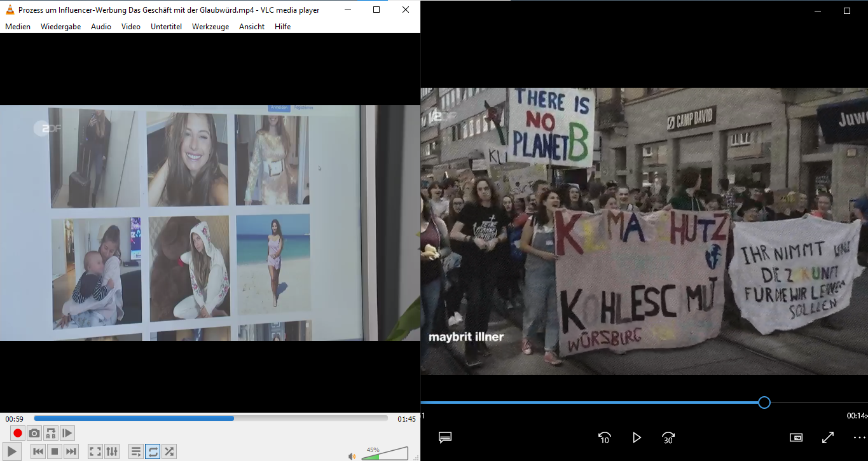Show extended settings equalizer panel
This screenshot has height=461, width=868.
(112, 451)
